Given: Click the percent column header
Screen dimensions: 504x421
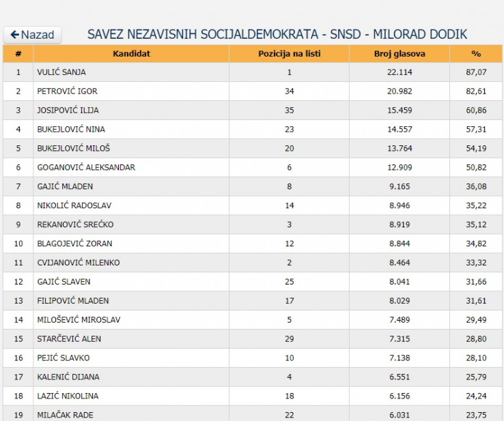Looking at the screenshot, I should (476, 54).
